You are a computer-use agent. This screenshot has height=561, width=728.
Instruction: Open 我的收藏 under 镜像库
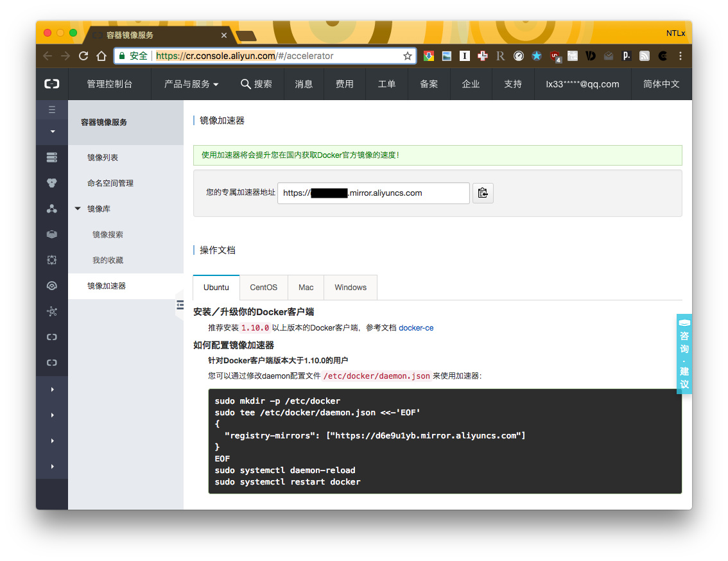pyautogui.click(x=126, y=260)
